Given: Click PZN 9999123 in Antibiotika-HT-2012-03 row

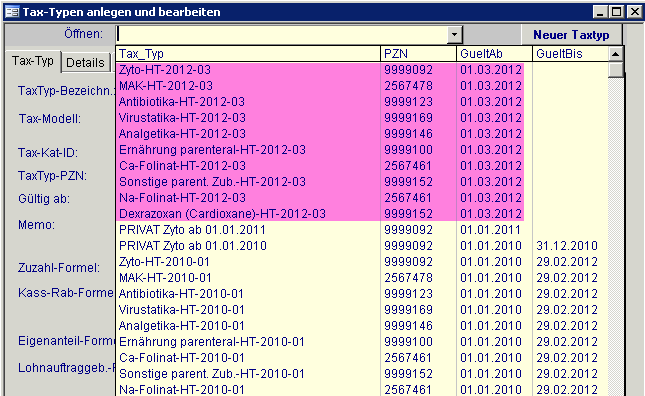Looking at the screenshot, I should 408,102.
